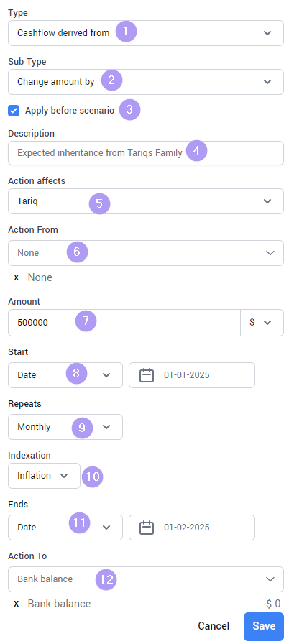Remove the Bank balance entry with x

17,604
